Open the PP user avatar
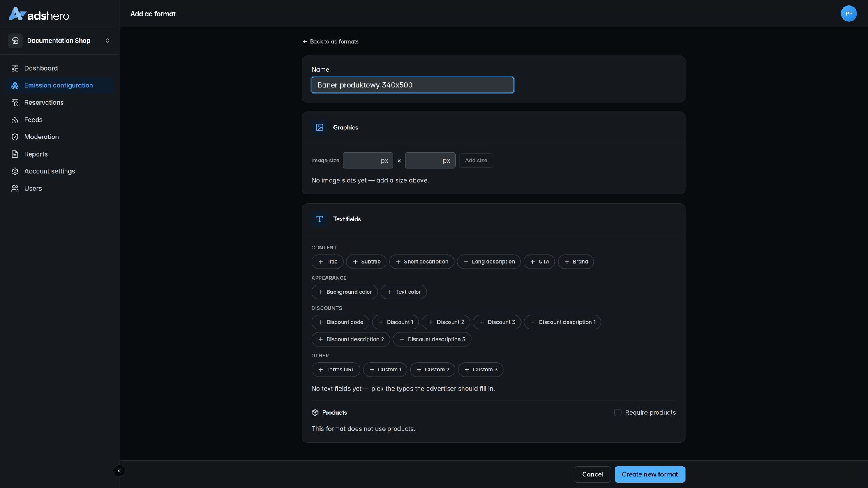The height and width of the screenshot is (488, 868). point(849,14)
